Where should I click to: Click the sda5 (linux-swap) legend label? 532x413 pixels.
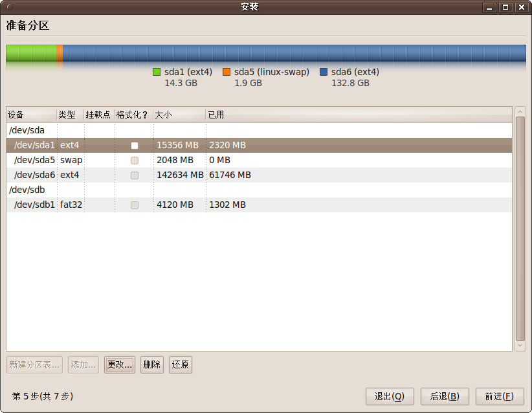pyautogui.click(x=272, y=73)
